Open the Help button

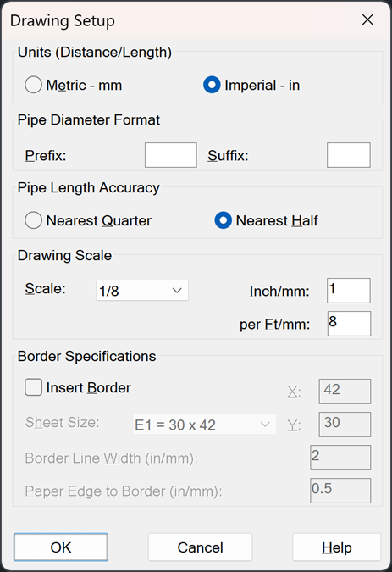(337, 547)
